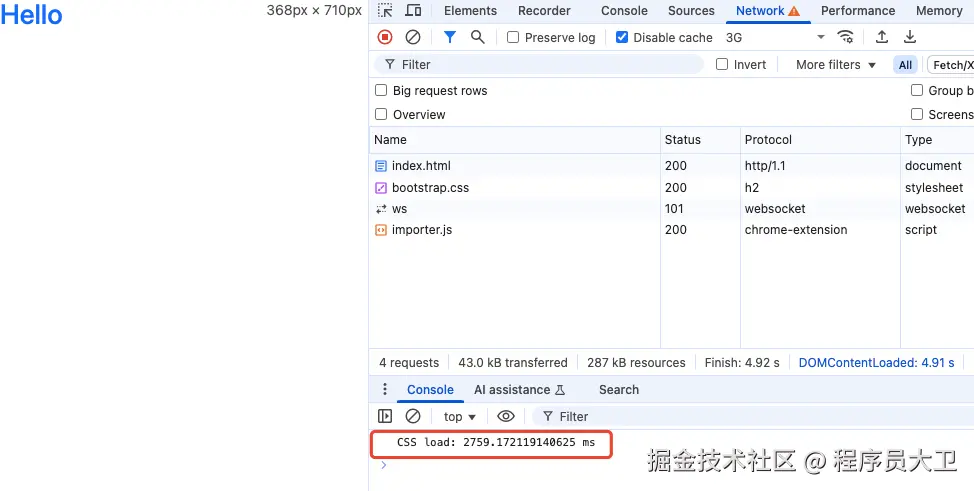Expand the More filters dropdown
Viewport: 974px width, 491px height.
[836, 65]
